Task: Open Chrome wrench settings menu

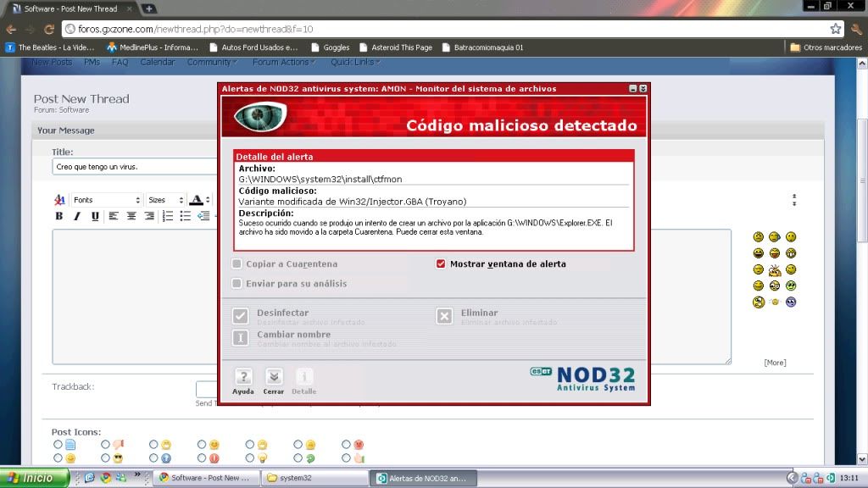Action: (x=856, y=30)
